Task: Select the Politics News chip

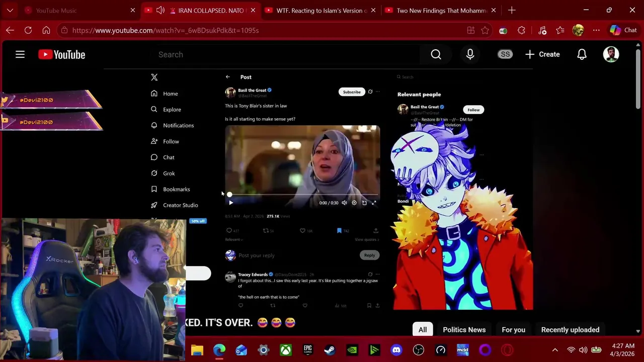Action: 464,330
